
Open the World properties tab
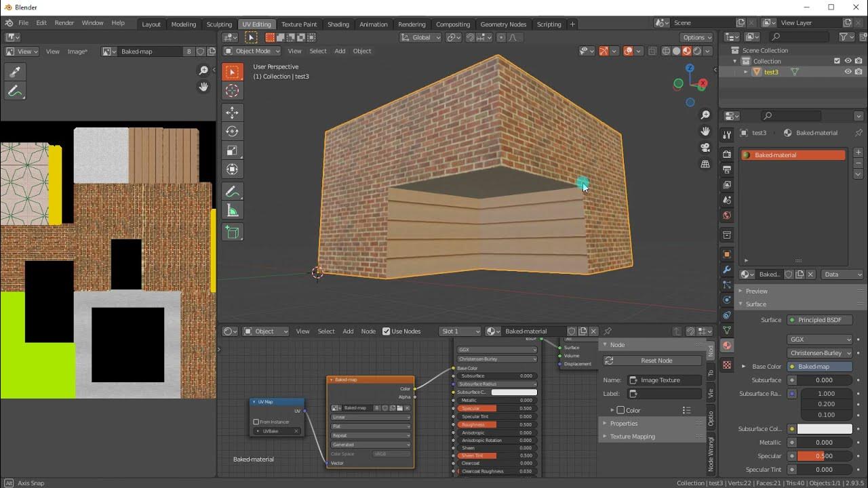click(x=727, y=216)
